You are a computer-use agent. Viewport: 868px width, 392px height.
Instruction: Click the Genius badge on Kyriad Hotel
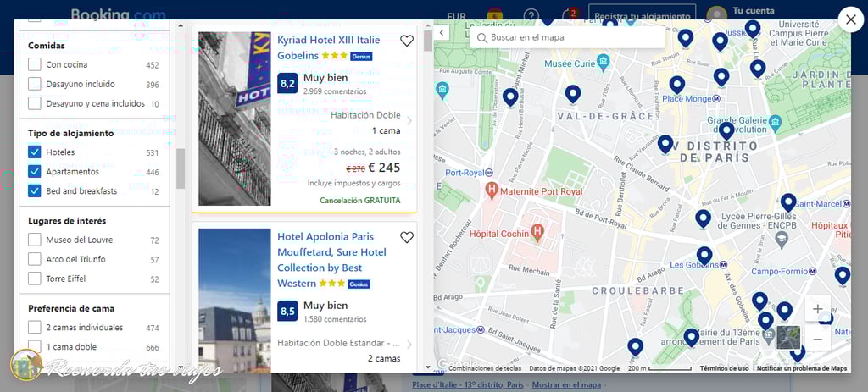(361, 57)
